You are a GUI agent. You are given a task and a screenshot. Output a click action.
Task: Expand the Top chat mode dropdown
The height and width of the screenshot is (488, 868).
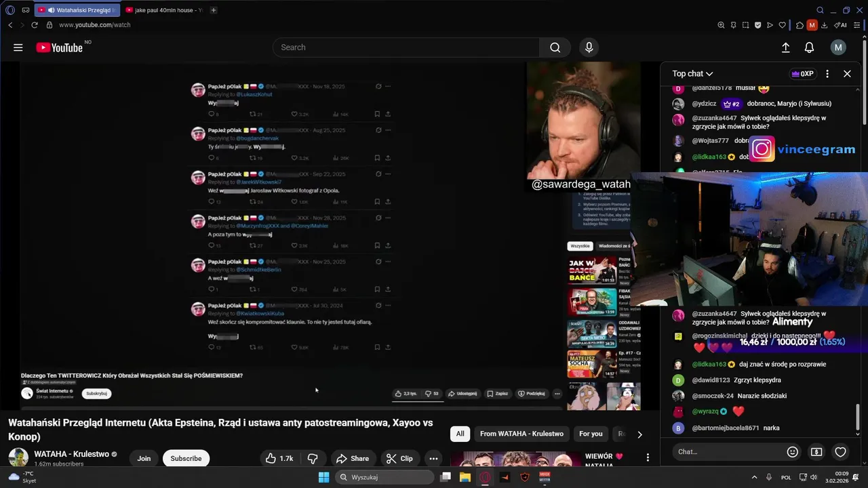click(692, 74)
